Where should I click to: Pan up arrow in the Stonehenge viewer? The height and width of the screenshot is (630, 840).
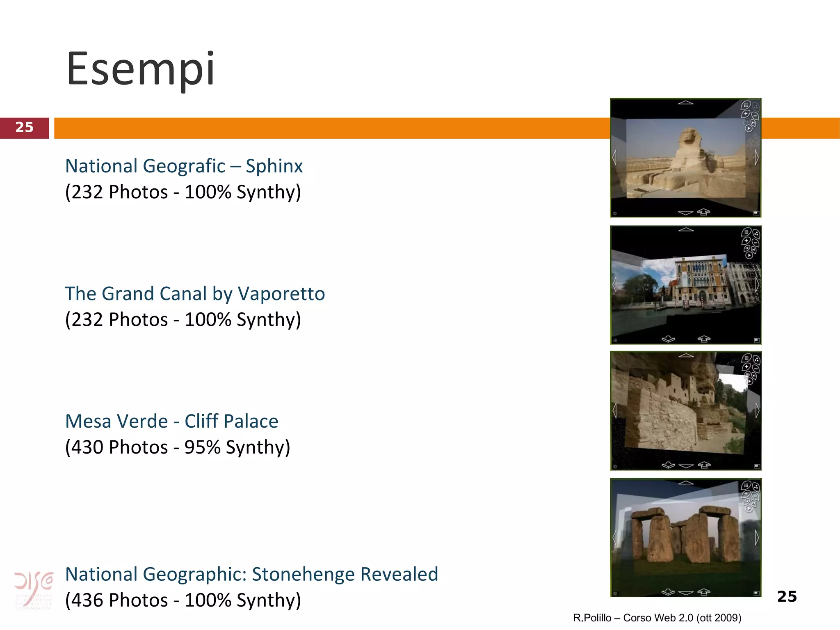click(686, 483)
